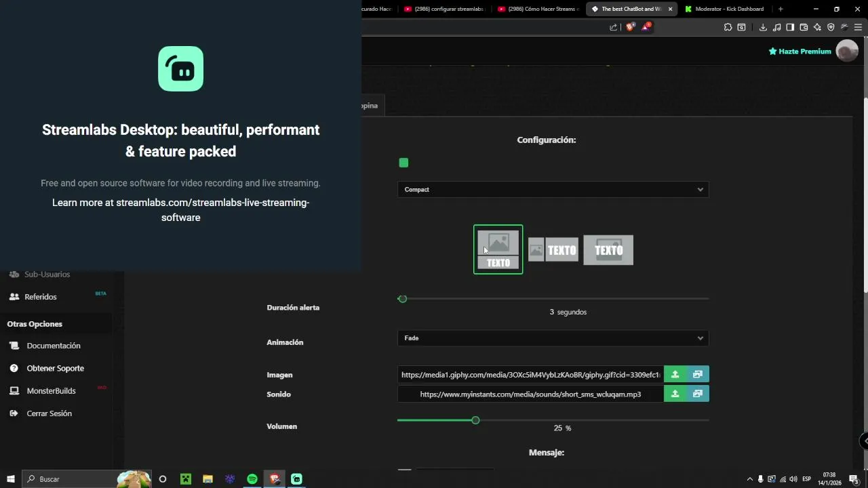Viewport: 868px width, 488px height.
Task: Toggle the browser sidebar panel icon
Action: point(790,27)
